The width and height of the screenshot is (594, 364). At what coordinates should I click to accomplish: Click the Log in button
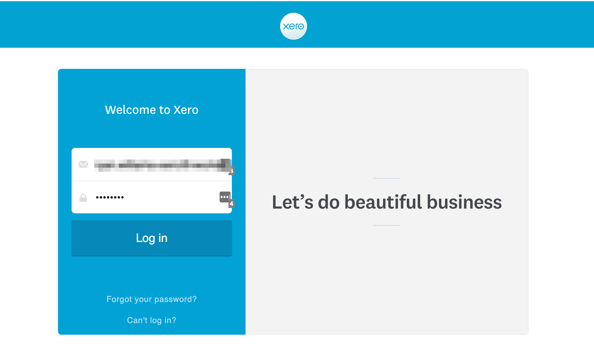152,238
